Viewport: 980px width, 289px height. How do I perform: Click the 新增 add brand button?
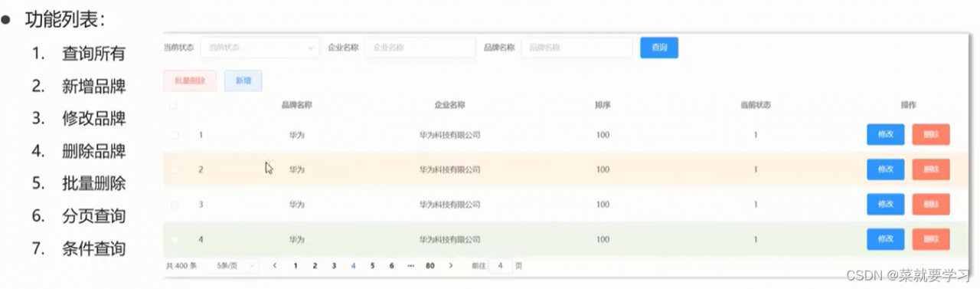243,80
